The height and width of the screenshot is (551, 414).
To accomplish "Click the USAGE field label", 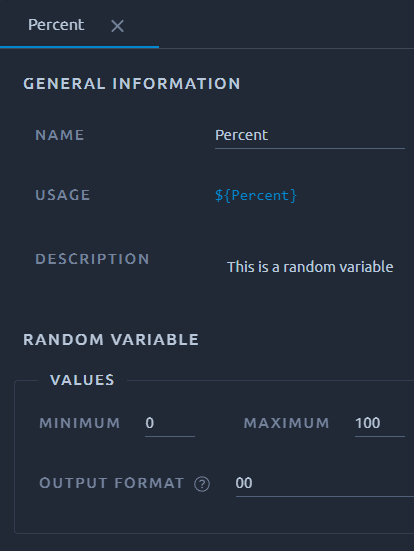I will pos(63,195).
